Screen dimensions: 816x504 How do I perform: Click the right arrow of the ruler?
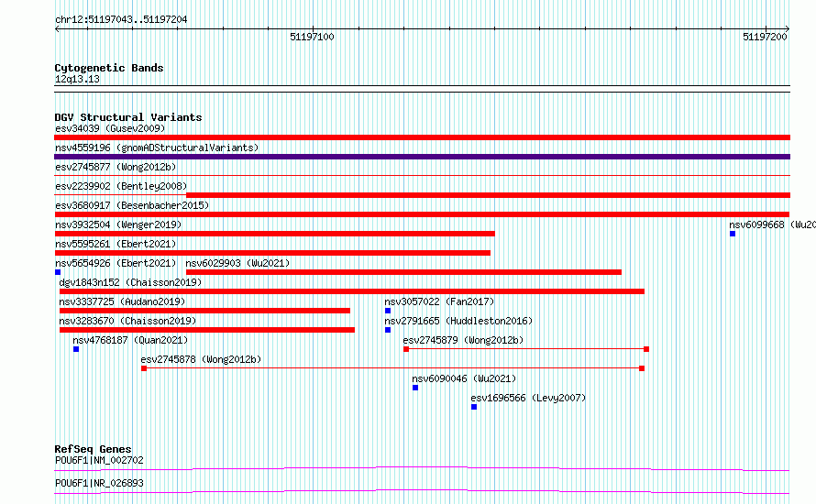click(x=788, y=29)
